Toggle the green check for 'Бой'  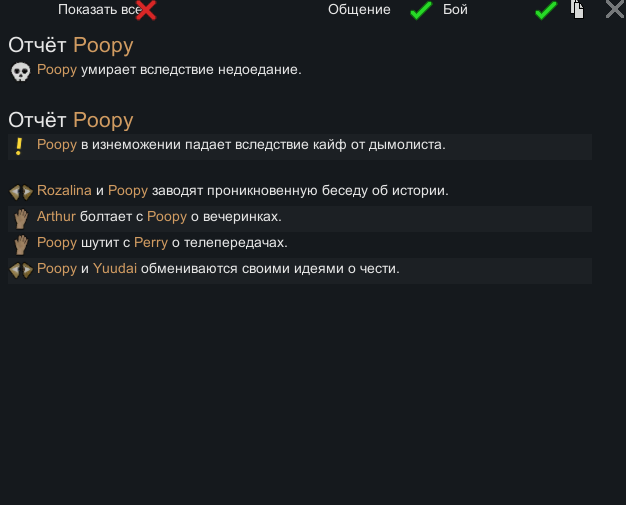click(546, 10)
